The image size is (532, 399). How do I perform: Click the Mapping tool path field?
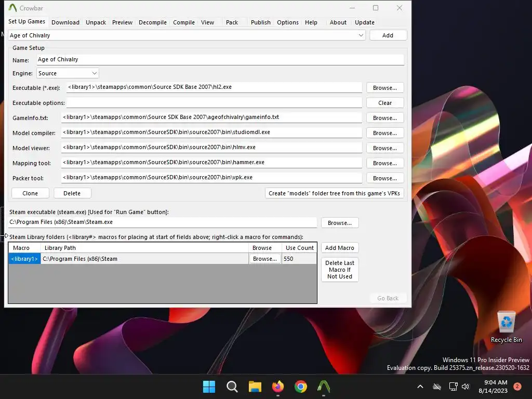pos(212,163)
